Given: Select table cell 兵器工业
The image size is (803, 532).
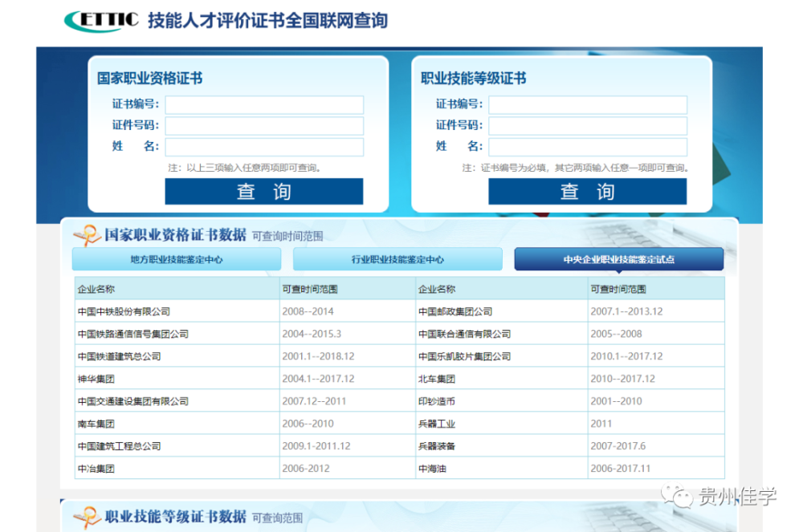Looking at the screenshot, I should click(502, 424).
